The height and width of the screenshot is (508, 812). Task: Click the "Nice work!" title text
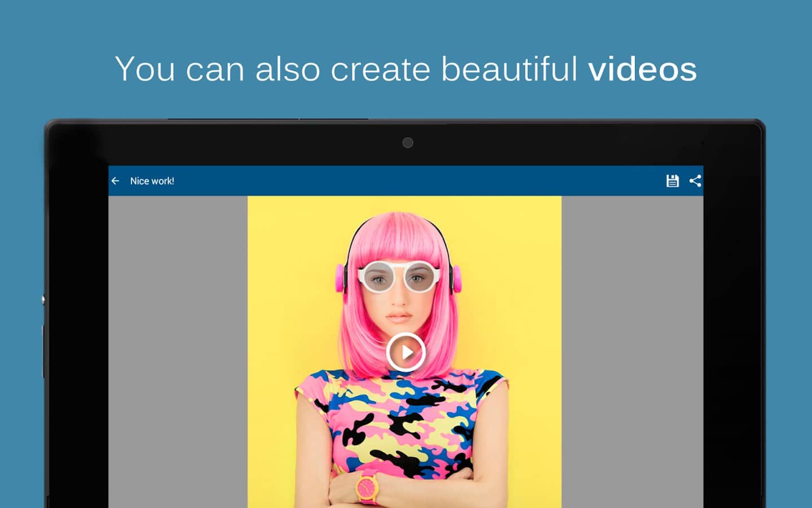tap(152, 181)
